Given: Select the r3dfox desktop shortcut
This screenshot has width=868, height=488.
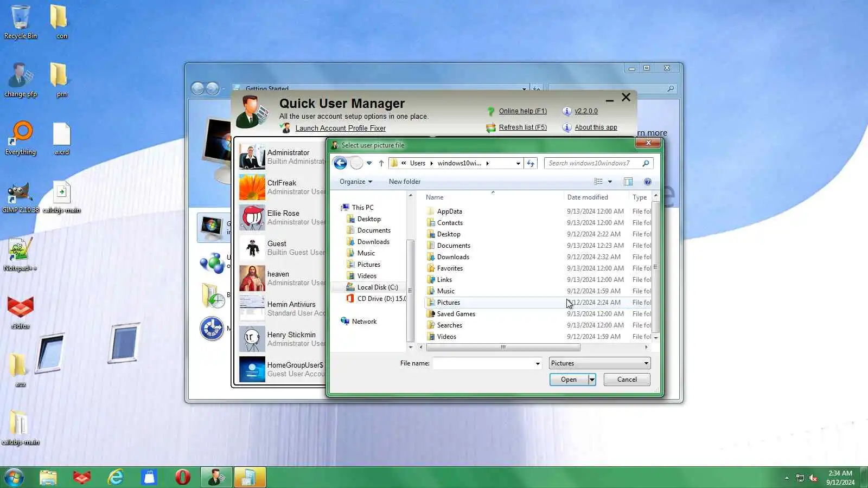Looking at the screenshot, I should [x=21, y=312].
